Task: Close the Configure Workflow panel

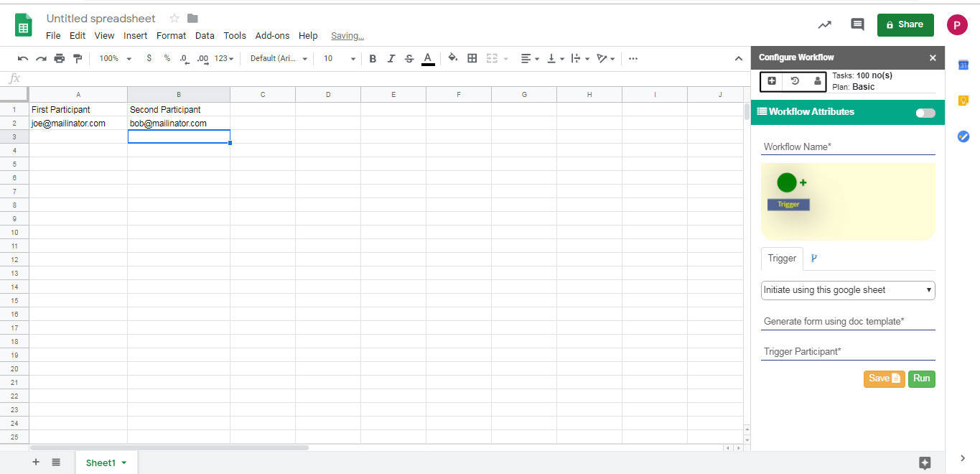Action: [933, 57]
